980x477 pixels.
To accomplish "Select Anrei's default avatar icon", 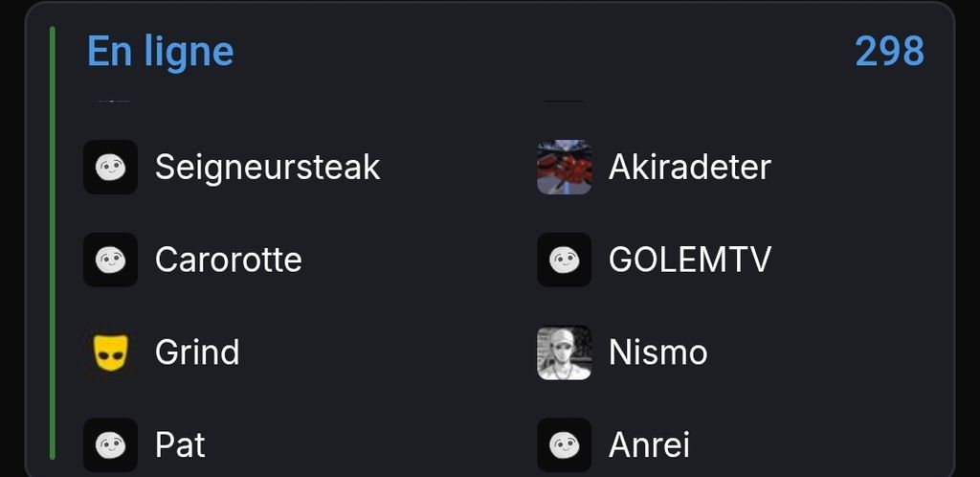I will point(564,444).
